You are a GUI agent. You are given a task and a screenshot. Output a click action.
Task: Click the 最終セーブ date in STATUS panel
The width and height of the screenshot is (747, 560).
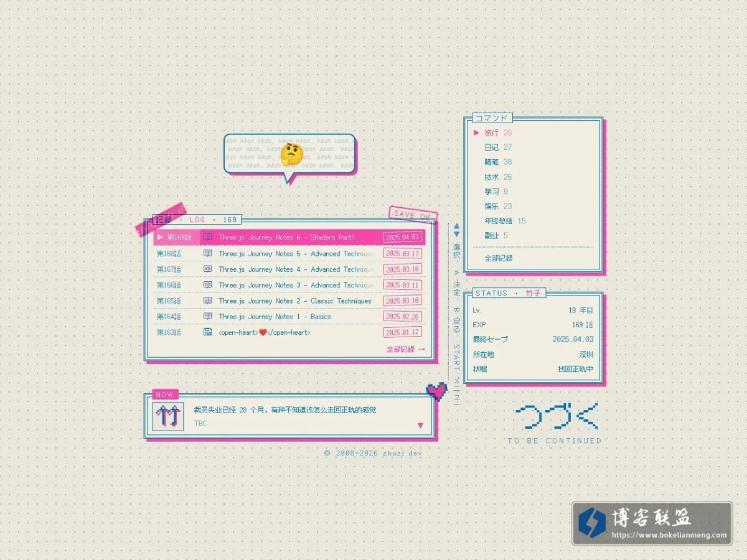pyautogui.click(x=573, y=339)
